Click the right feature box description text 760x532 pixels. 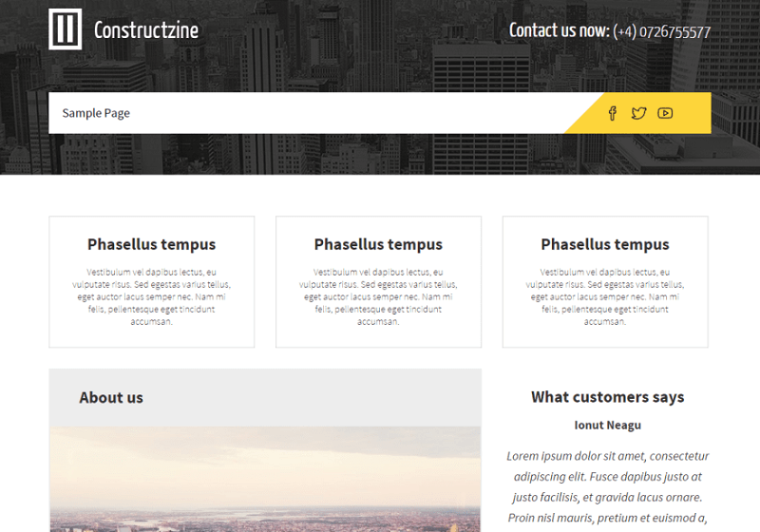(x=605, y=296)
